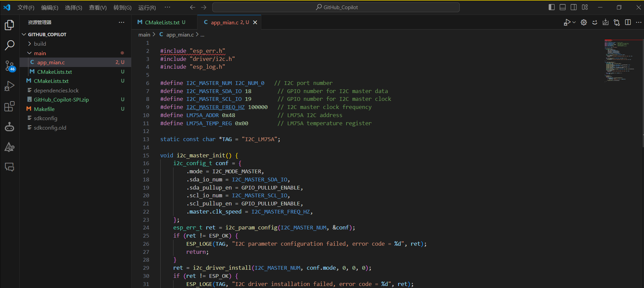The height and width of the screenshot is (288, 644).
Task: Open editor More Actions ellipsis
Action: [639, 22]
